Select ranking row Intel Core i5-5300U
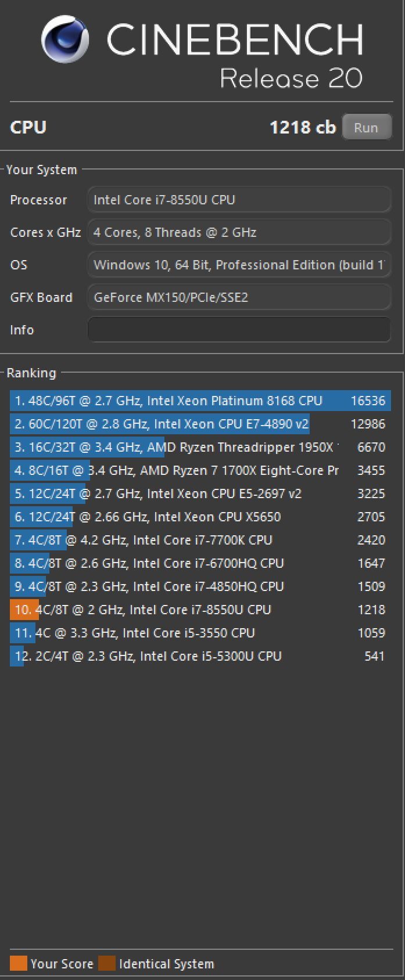 pyautogui.click(x=200, y=656)
